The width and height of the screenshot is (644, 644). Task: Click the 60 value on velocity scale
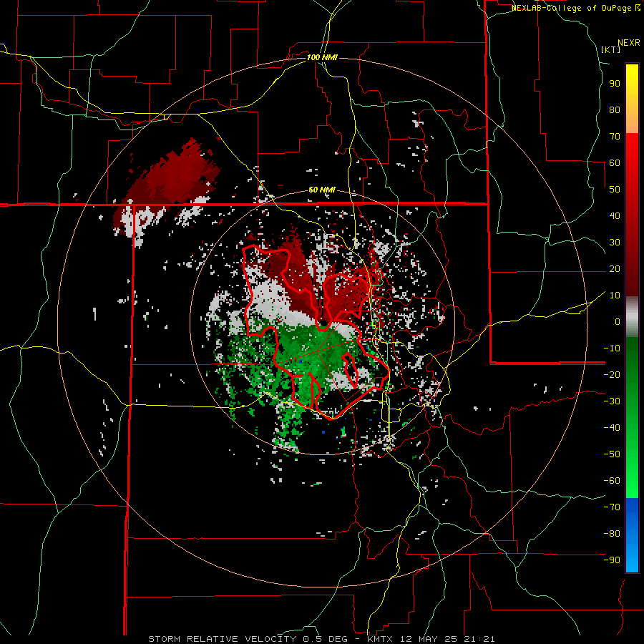click(x=615, y=162)
